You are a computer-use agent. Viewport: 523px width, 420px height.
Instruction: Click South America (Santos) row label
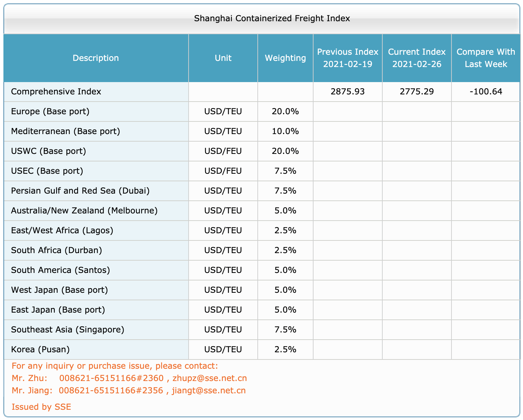coord(61,270)
